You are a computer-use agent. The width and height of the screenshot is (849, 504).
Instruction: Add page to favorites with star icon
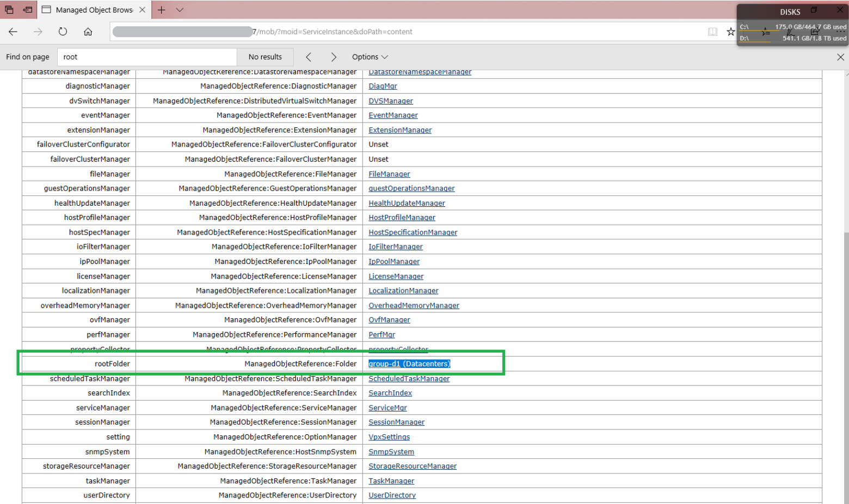click(x=730, y=32)
